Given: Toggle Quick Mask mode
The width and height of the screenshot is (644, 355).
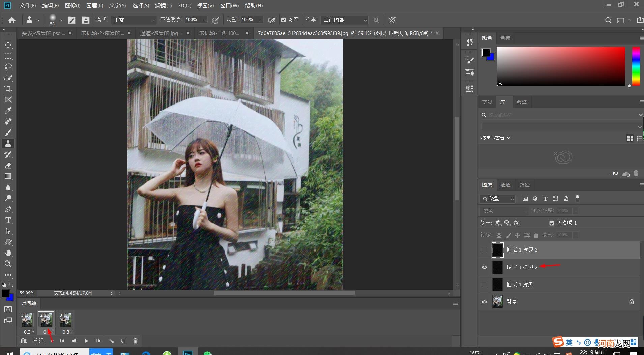Looking at the screenshot, I should [8, 309].
